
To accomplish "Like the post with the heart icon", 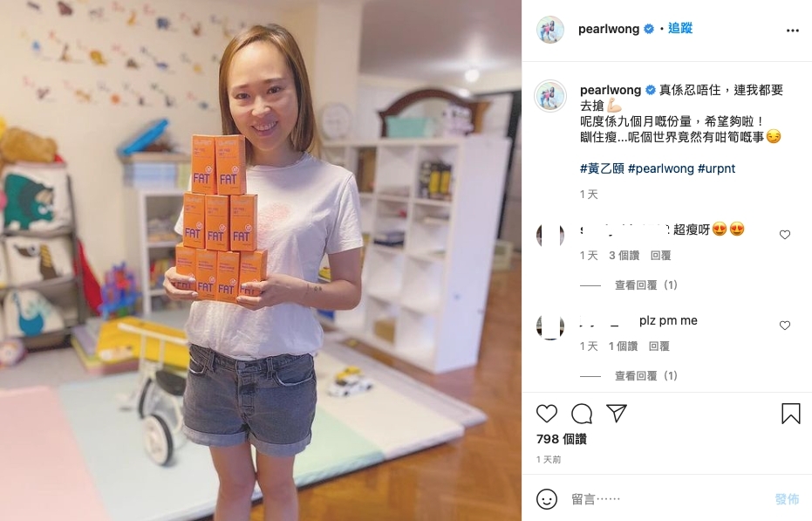I will coord(546,414).
